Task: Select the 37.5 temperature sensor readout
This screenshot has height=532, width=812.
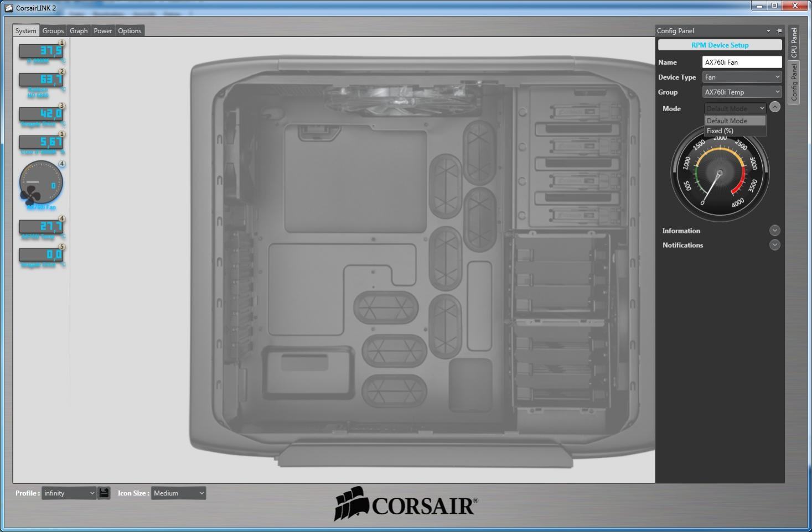Action: point(42,51)
